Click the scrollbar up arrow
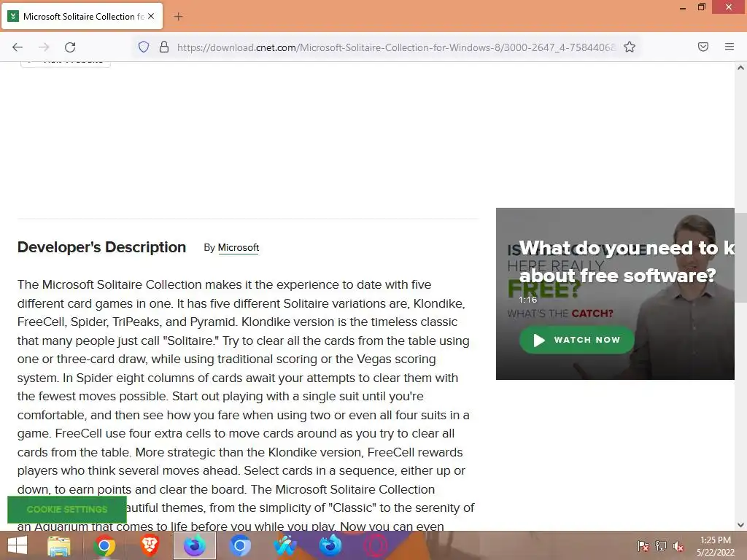This screenshot has height=560, width=747. tap(740, 68)
